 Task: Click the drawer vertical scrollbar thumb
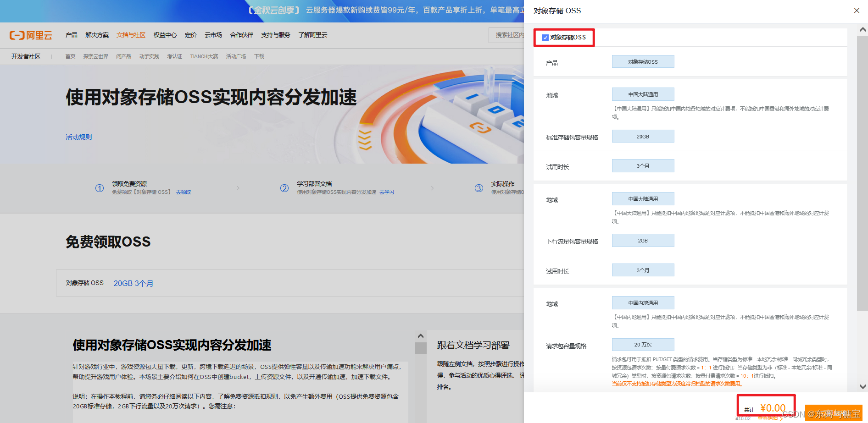[862, 173]
